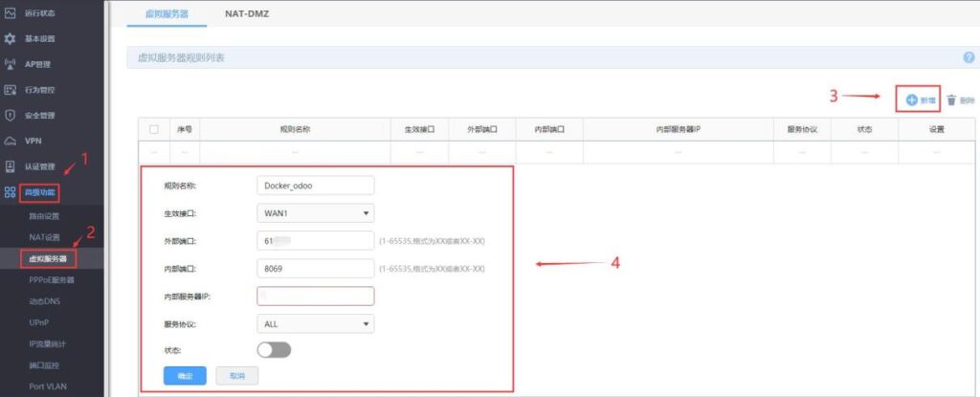Click the 服务协议 column header

pos(803,129)
